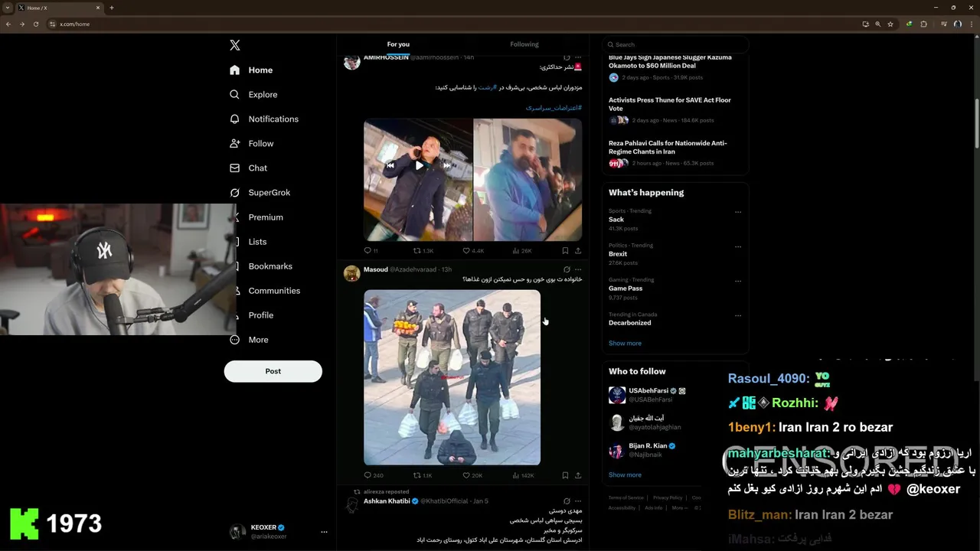This screenshot has height=551, width=980.
Task: Click the Search field
Action: [675, 44]
